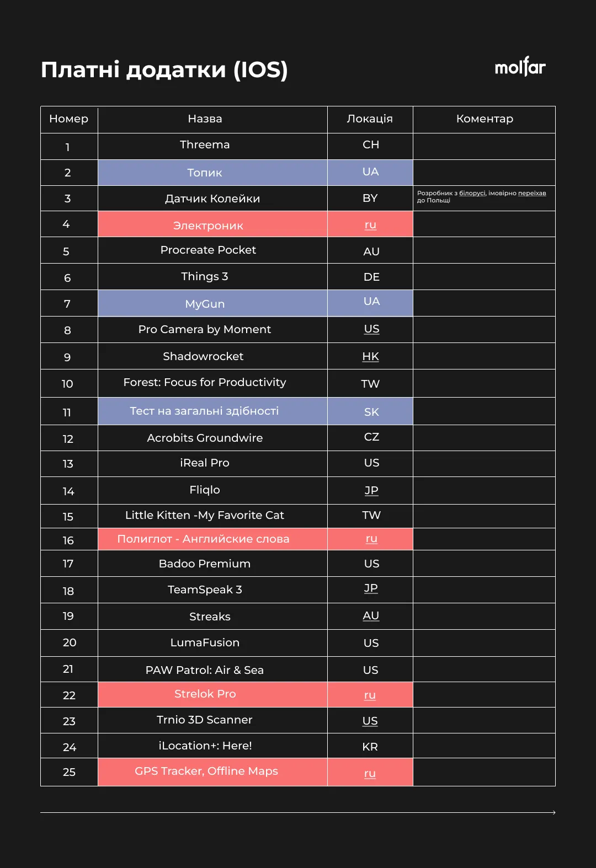Open the underlined "HK" location link
The width and height of the screenshot is (596, 868).
pos(370,357)
